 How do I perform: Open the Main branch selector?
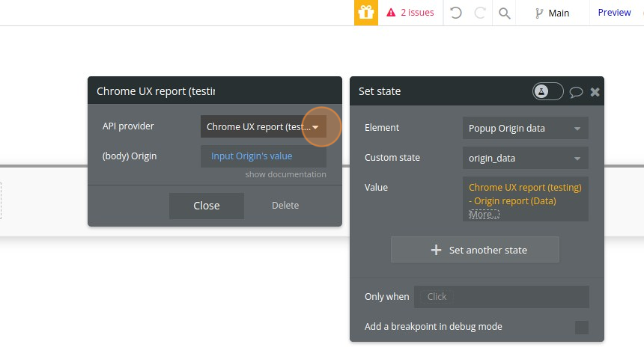[552, 13]
